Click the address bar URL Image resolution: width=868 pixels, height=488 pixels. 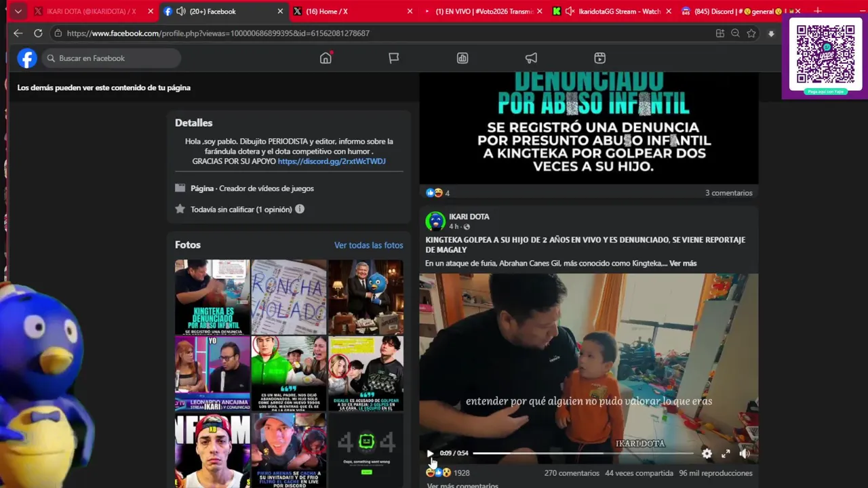218,33
